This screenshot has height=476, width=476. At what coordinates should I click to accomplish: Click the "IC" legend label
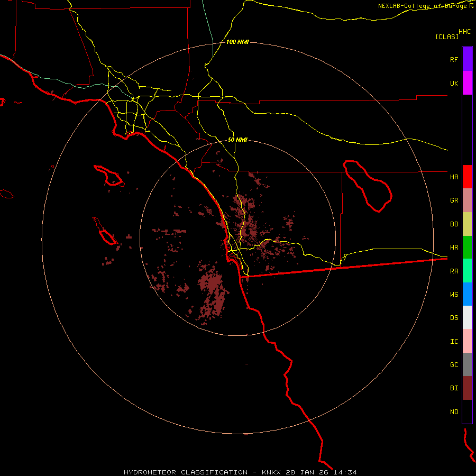[x=454, y=341]
